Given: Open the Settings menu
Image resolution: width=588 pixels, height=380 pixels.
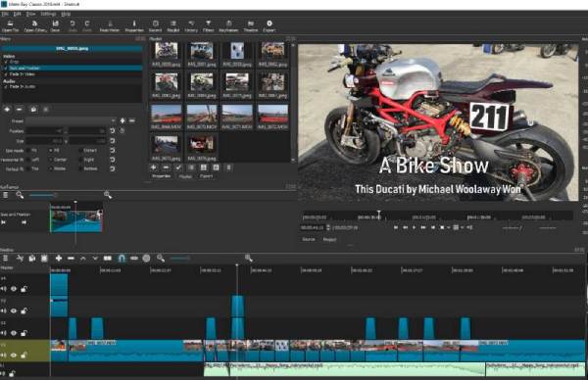Looking at the screenshot, I should tap(48, 14).
